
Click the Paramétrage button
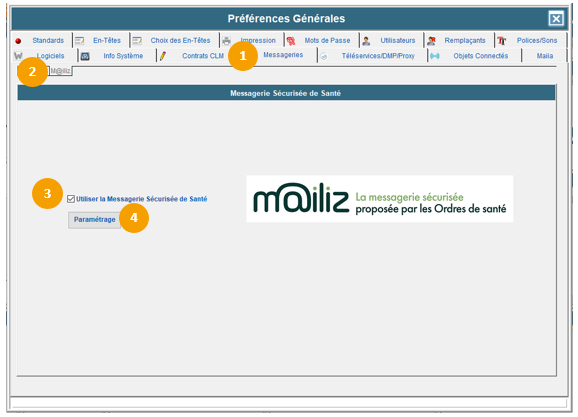[94, 220]
